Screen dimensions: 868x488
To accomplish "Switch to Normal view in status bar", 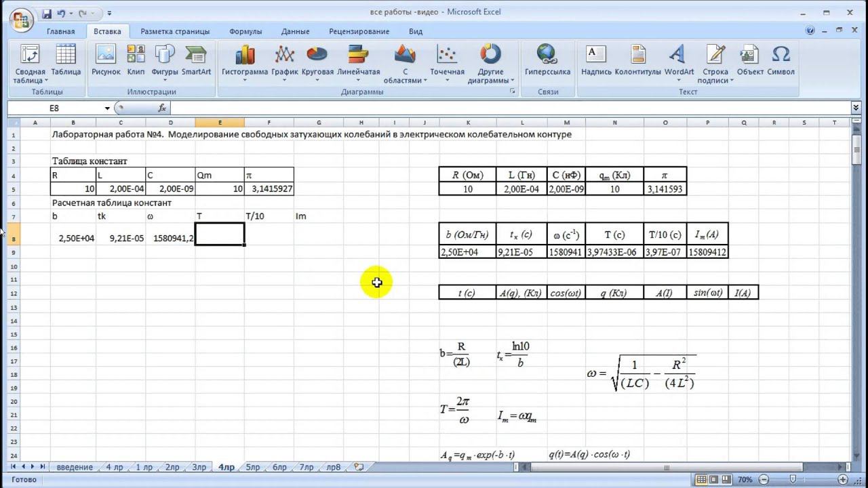I will pos(702,479).
